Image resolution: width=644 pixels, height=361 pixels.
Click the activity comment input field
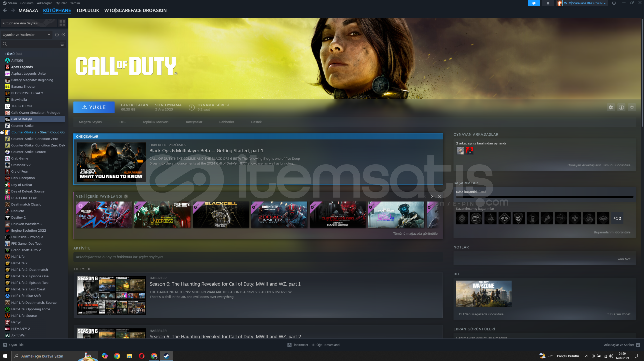coord(258,257)
